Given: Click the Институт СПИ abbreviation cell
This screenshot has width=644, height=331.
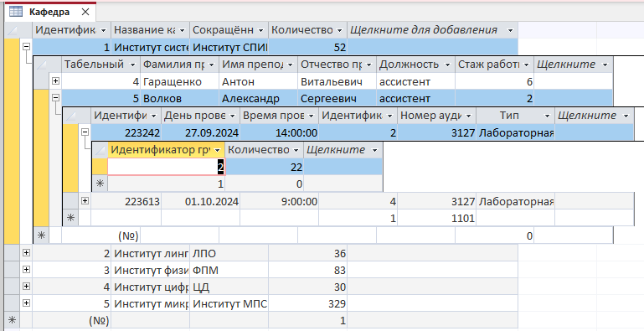Looking at the screenshot, I should tap(229, 47).
